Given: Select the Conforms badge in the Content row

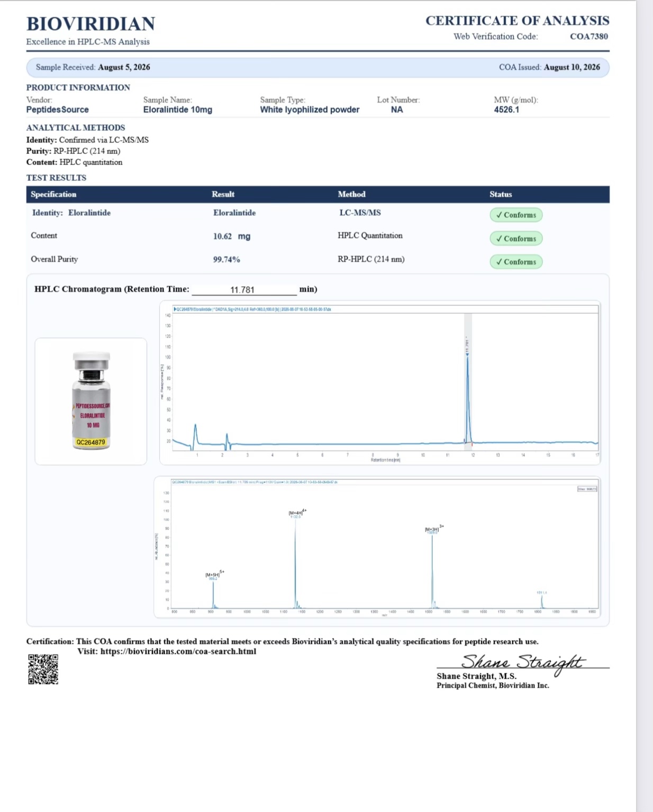Looking at the screenshot, I should tap(516, 239).
